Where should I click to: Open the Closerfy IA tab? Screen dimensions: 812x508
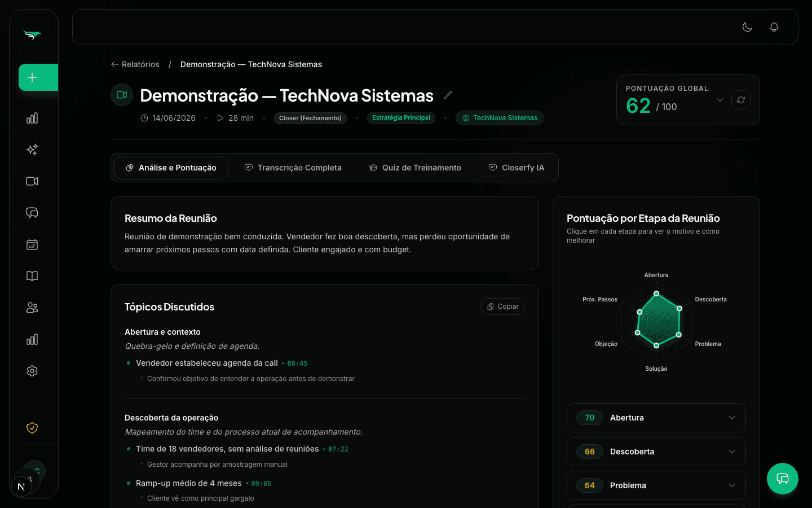pyautogui.click(x=517, y=168)
